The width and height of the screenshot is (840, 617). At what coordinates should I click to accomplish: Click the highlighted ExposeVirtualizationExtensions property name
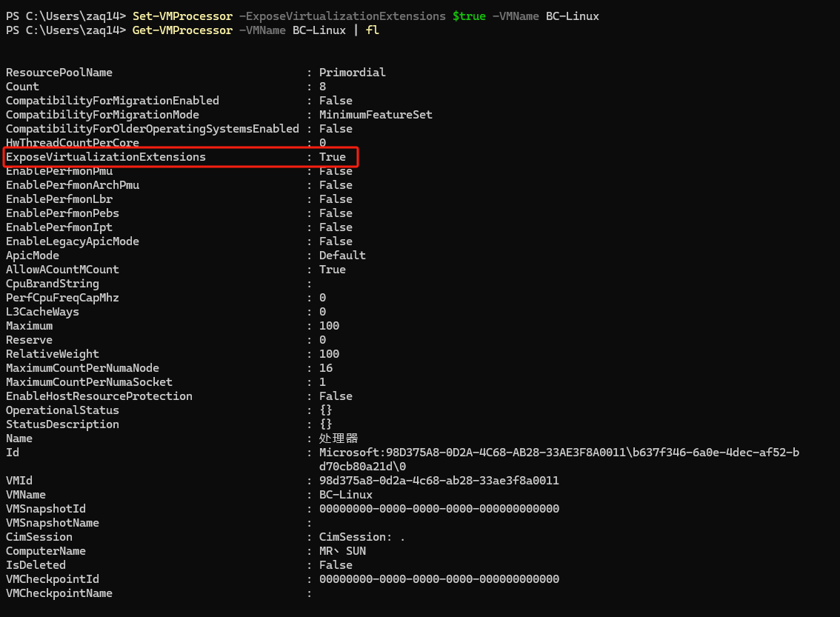coord(106,157)
